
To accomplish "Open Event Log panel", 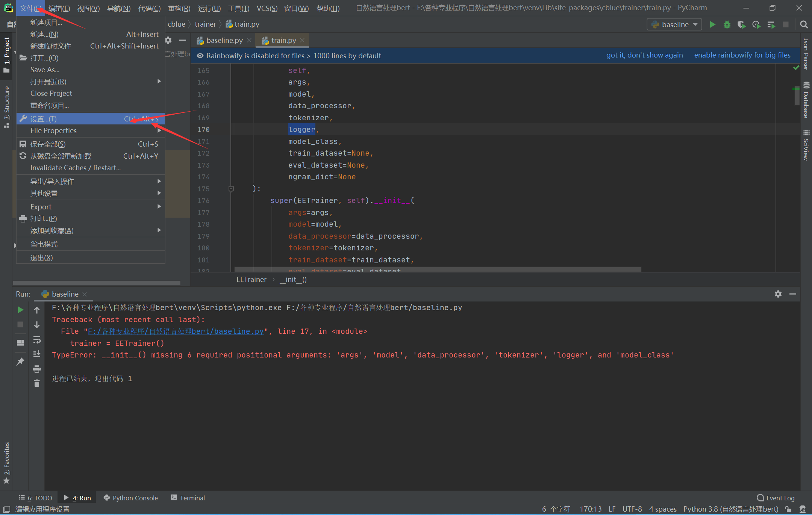I will click(776, 498).
